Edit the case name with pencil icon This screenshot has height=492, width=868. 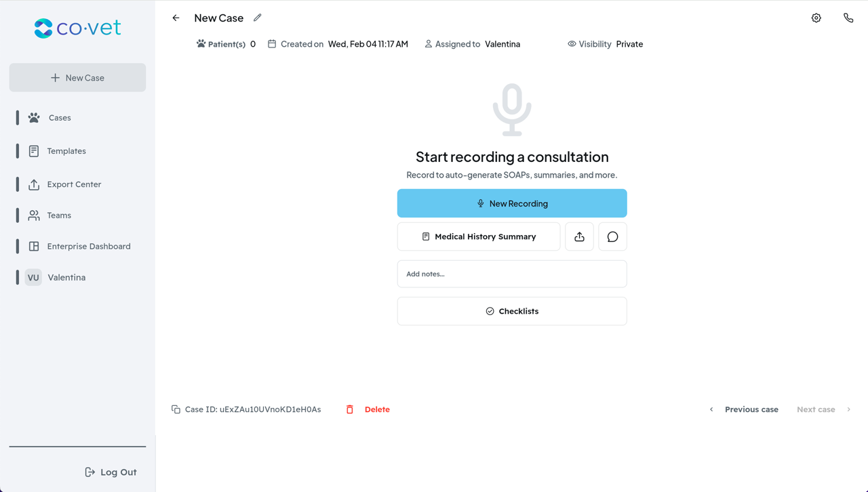click(x=258, y=18)
